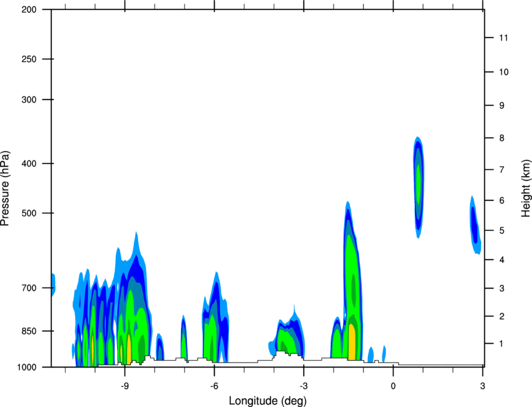Click the yellow core near longitude -9 surface
Viewport: 532px width, 407px height.
[129, 349]
